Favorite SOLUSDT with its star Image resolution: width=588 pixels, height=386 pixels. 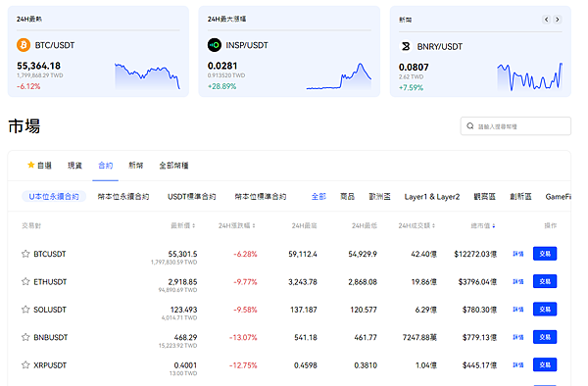click(x=25, y=310)
